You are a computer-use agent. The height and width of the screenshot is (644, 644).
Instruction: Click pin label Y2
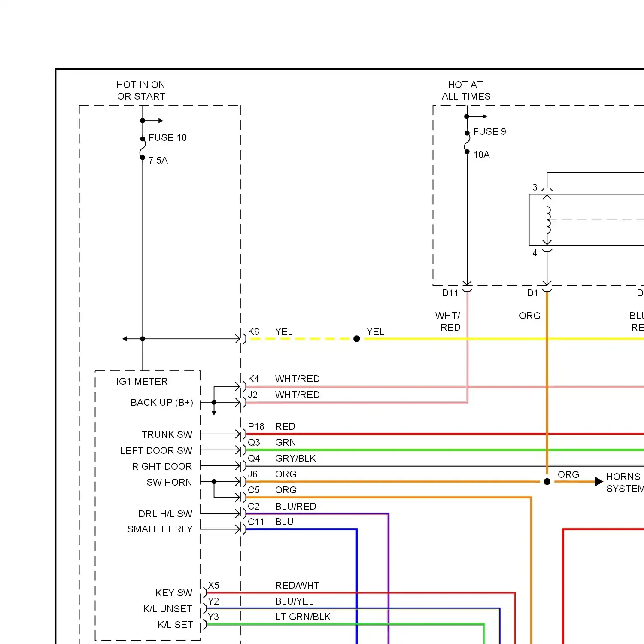tap(213, 601)
